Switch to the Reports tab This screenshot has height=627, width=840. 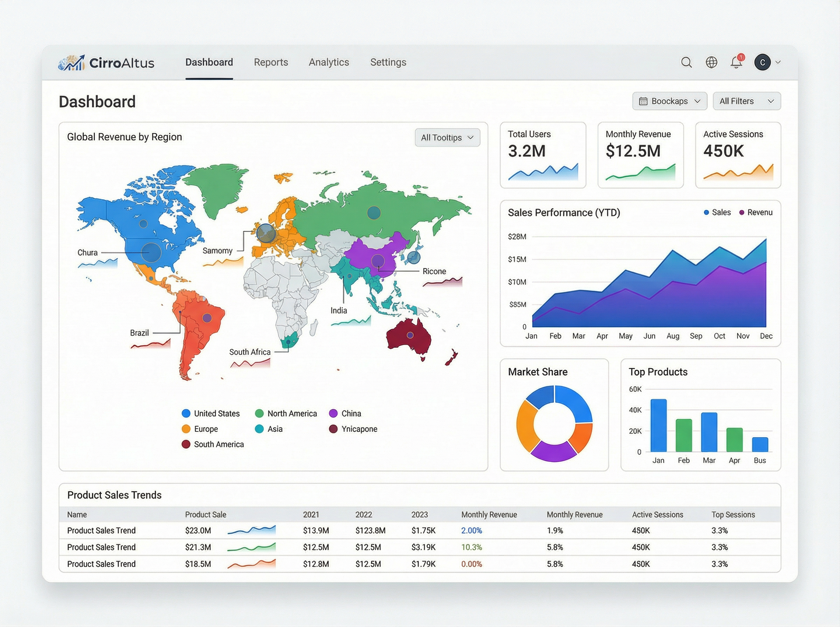point(271,62)
